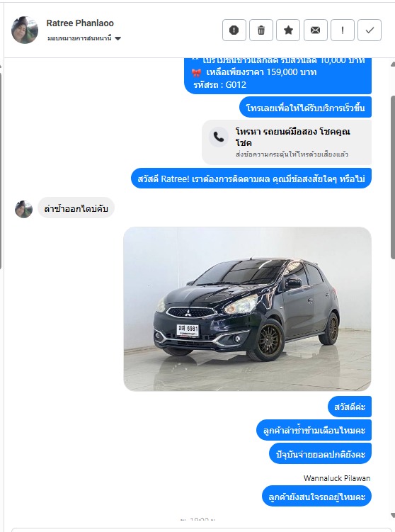
Task: Click scrollbar up arrow at top right
Action: tap(393, 64)
